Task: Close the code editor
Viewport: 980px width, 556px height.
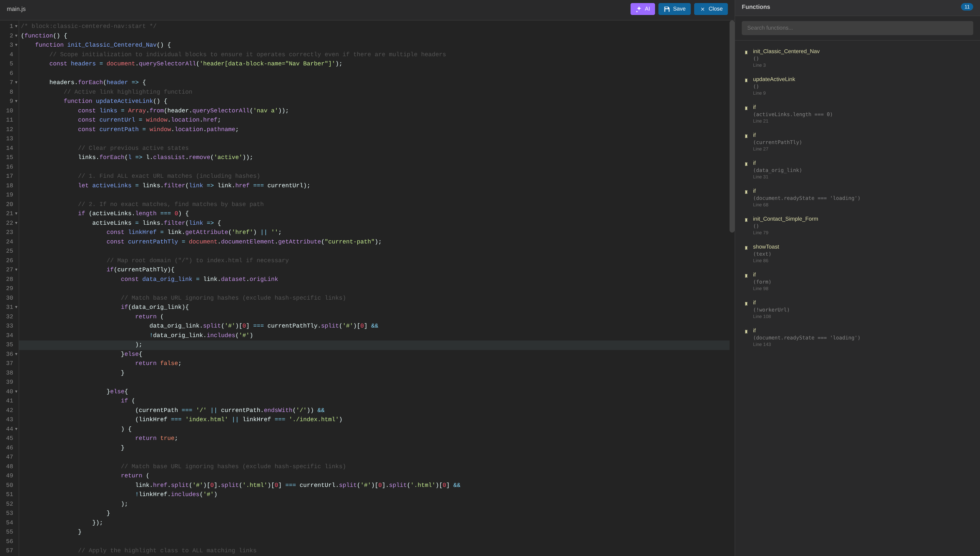Action: (x=710, y=9)
